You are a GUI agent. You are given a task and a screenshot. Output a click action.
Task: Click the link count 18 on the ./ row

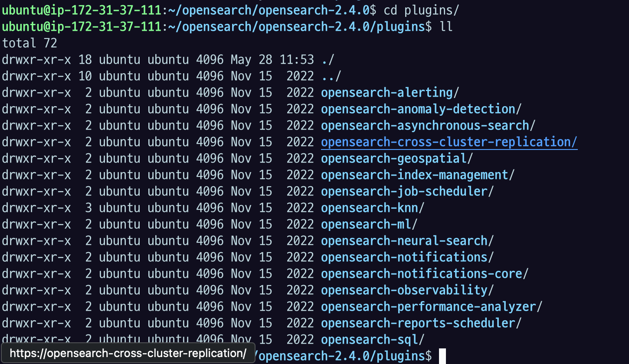coord(85,60)
